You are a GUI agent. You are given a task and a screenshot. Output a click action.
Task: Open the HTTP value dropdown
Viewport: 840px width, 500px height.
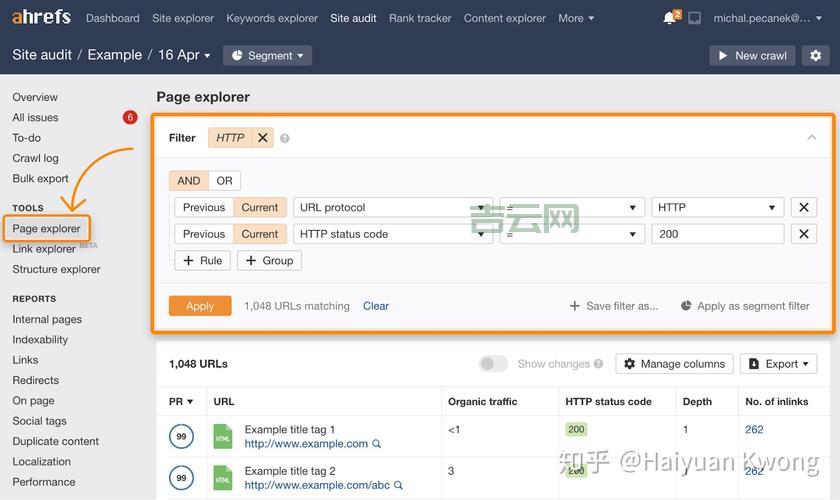(x=717, y=207)
